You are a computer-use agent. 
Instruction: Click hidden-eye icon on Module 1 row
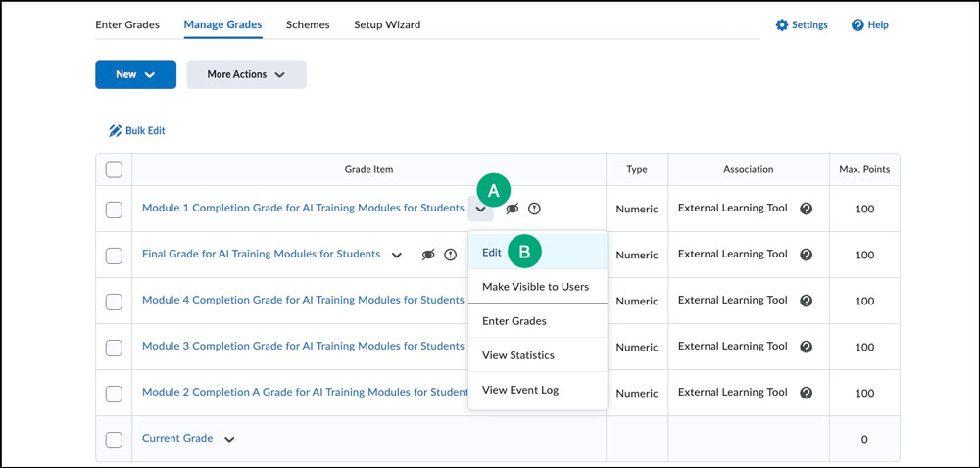point(513,210)
